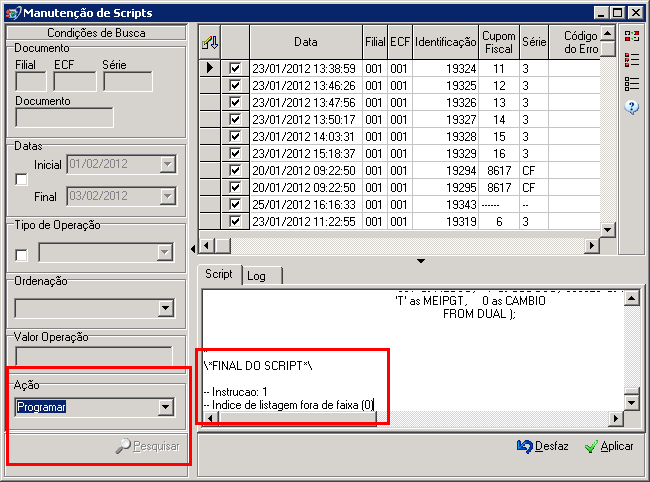Open help with the question mark icon

tap(631, 108)
